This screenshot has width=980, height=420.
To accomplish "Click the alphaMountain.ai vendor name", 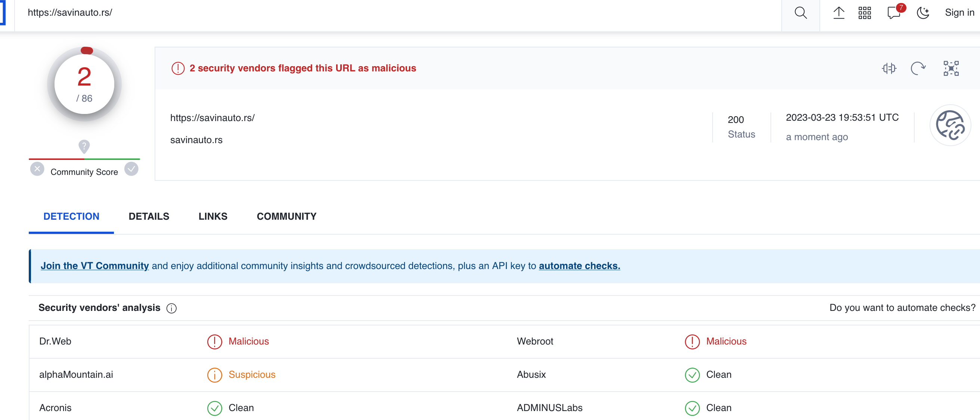I will [76, 374].
